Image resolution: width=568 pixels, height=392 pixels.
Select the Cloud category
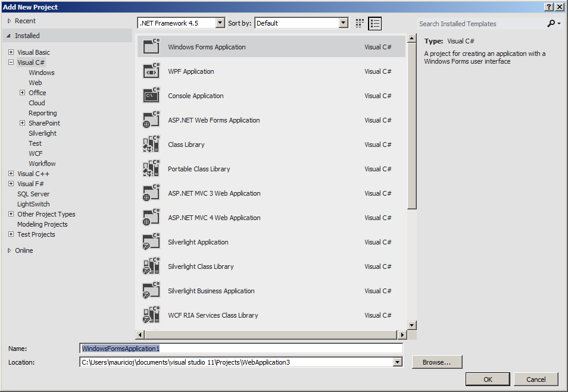pyautogui.click(x=37, y=103)
